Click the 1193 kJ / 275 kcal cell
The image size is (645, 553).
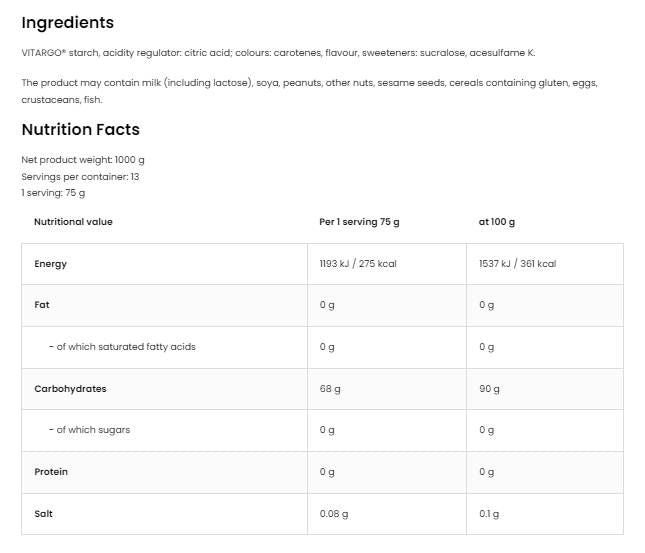(358, 264)
